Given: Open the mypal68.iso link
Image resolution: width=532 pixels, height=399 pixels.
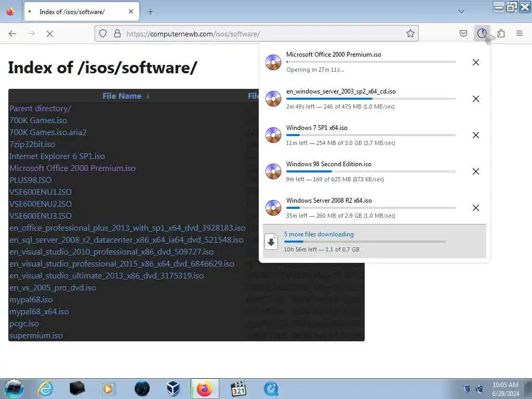Looking at the screenshot, I should click(31, 300).
